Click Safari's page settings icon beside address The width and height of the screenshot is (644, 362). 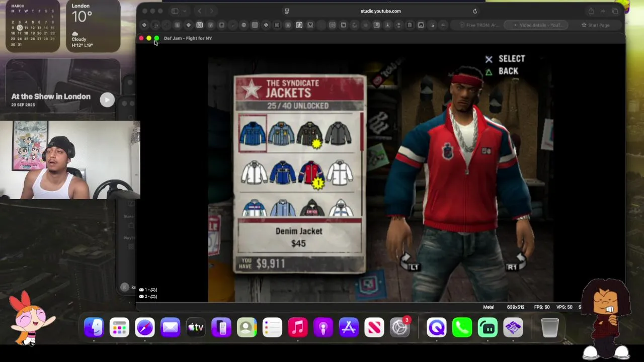287,11
